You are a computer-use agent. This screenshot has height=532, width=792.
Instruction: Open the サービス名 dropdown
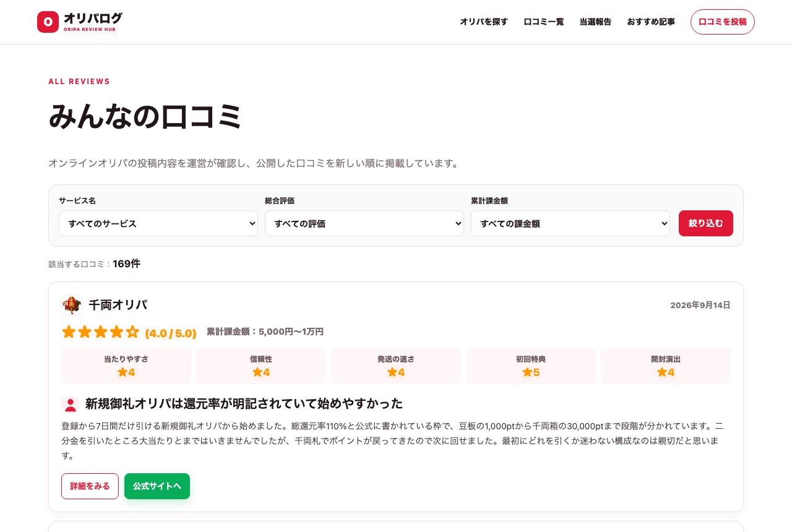click(x=158, y=223)
